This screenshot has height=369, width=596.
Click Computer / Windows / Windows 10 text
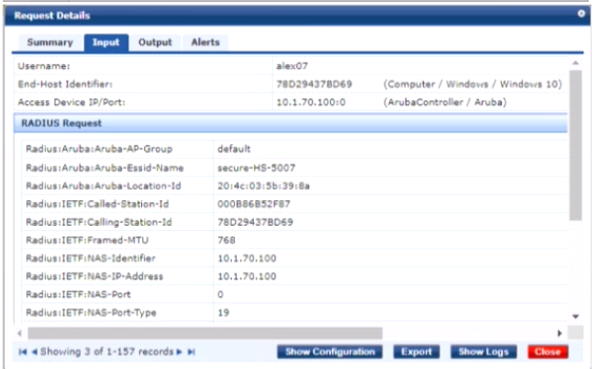click(x=472, y=84)
